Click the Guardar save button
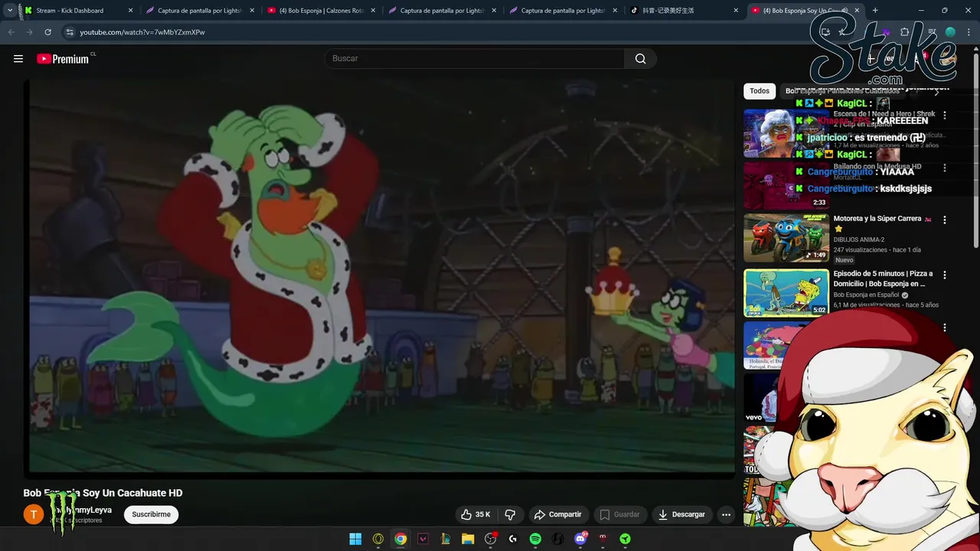The width and height of the screenshot is (980, 551). pyautogui.click(x=619, y=514)
